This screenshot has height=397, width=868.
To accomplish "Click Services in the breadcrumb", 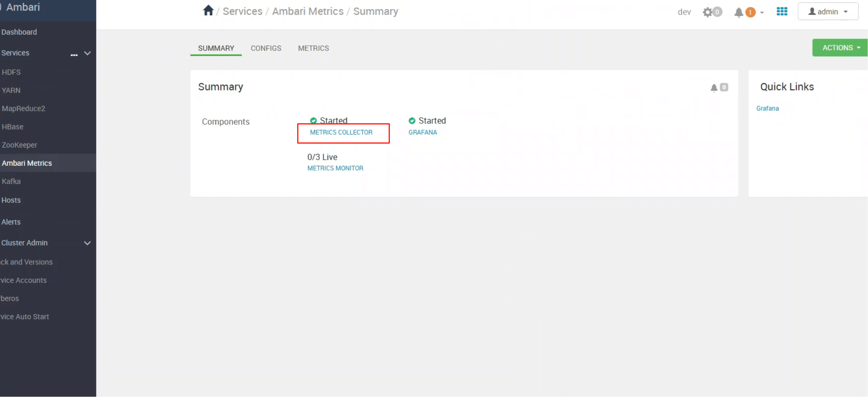I will coord(242,11).
